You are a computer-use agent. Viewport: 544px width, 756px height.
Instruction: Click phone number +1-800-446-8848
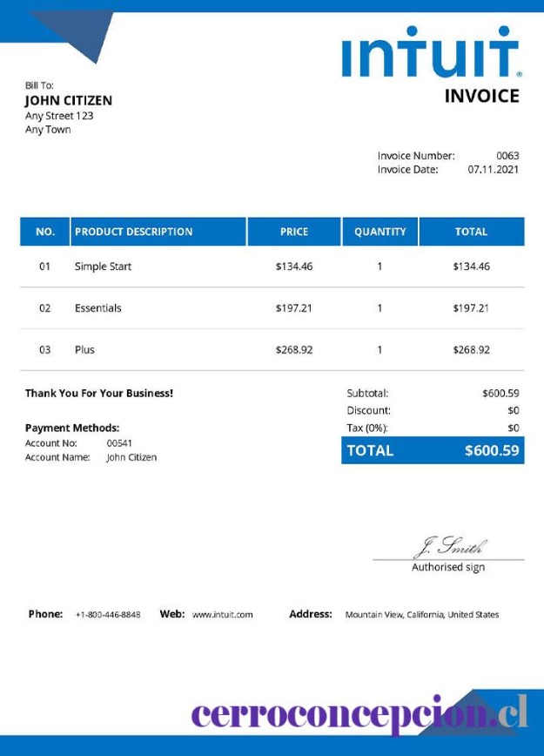(x=108, y=615)
